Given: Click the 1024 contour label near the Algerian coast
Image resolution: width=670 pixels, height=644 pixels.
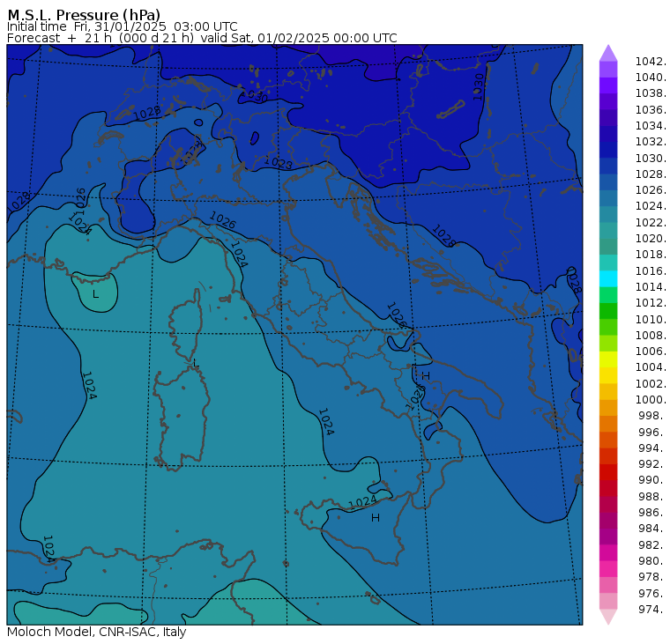Looking at the screenshot, I should [48, 549].
